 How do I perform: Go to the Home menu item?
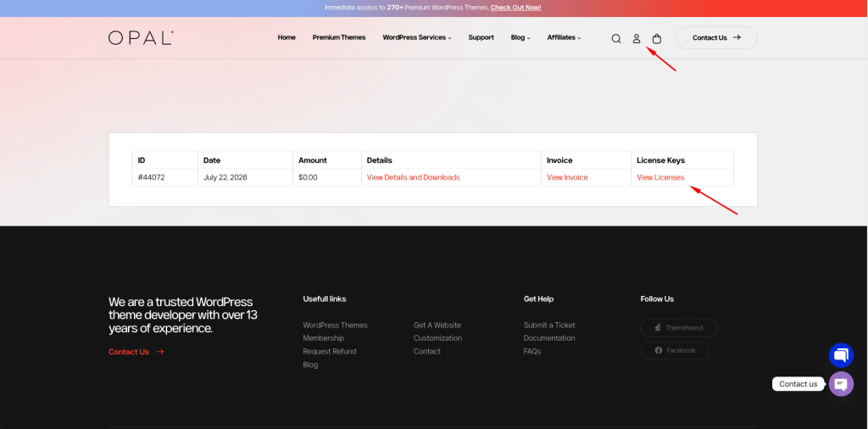point(287,37)
